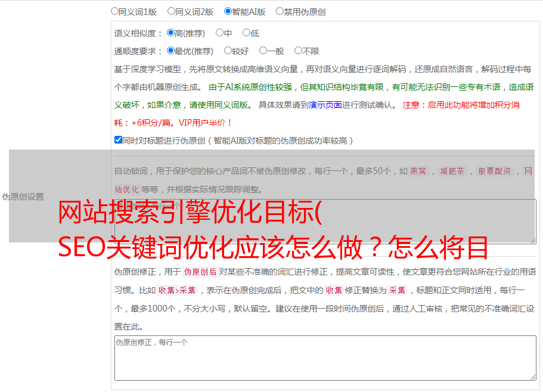543x392 pixels.
Task: Click the 语义相似度 label
Action: [138, 33]
